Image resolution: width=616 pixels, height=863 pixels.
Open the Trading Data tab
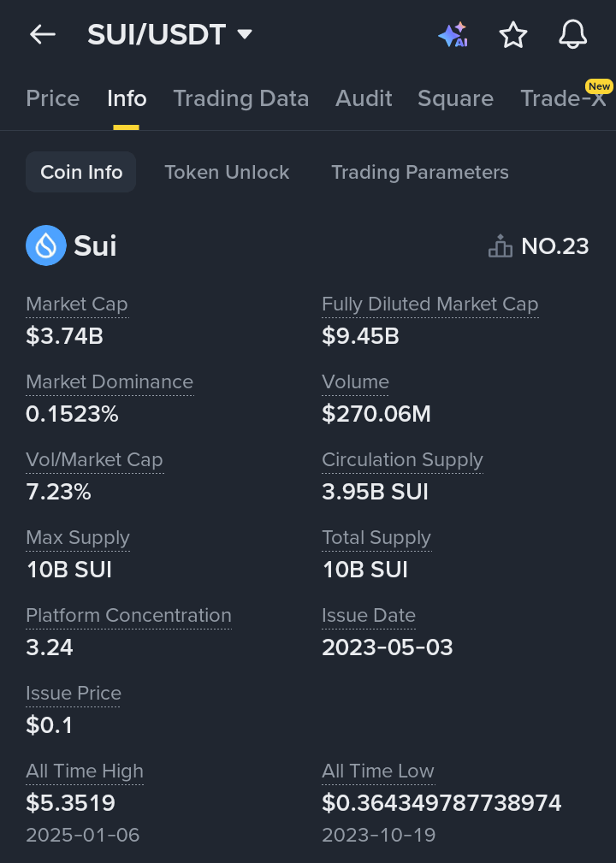240,98
